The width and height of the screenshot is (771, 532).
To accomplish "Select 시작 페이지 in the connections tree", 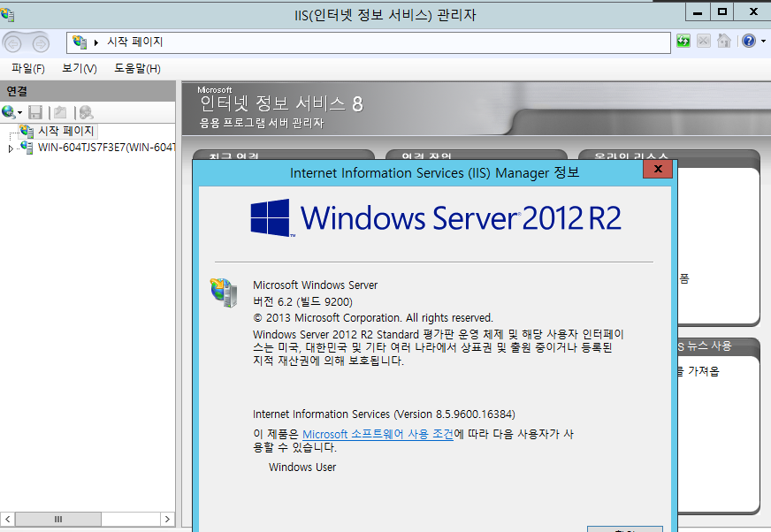I will pyautogui.click(x=66, y=131).
